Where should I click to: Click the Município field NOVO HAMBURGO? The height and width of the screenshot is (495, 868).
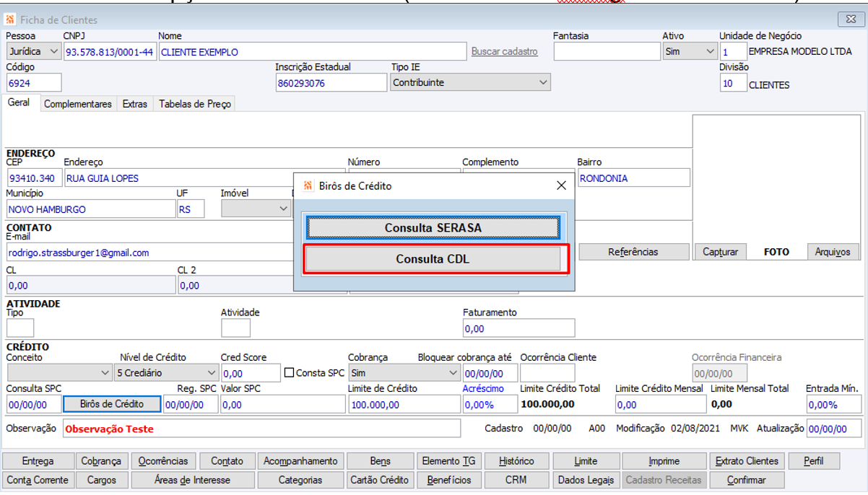pos(90,209)
